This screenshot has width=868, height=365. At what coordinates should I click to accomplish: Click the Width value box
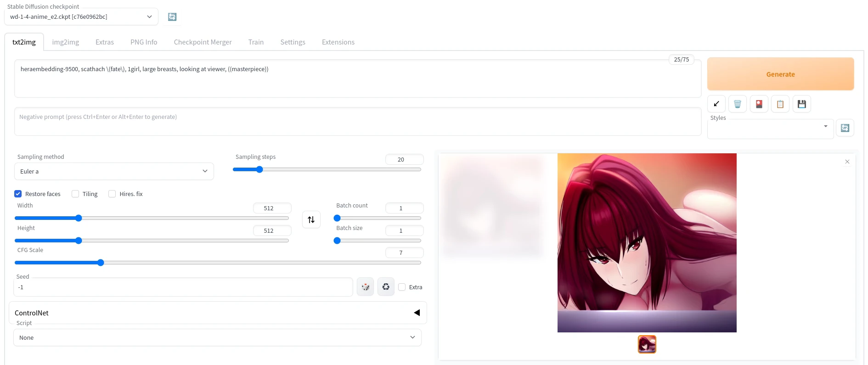pyautogui.click(x=272, y=208)
